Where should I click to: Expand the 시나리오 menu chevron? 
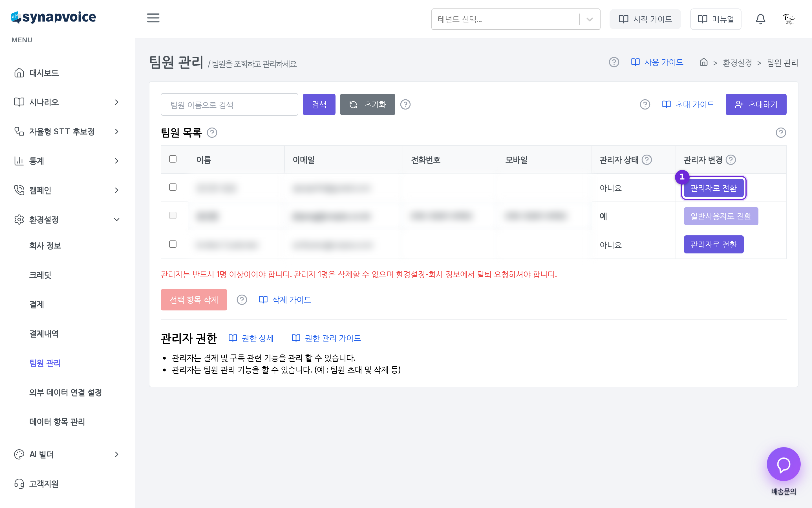[x=116, y=102]
